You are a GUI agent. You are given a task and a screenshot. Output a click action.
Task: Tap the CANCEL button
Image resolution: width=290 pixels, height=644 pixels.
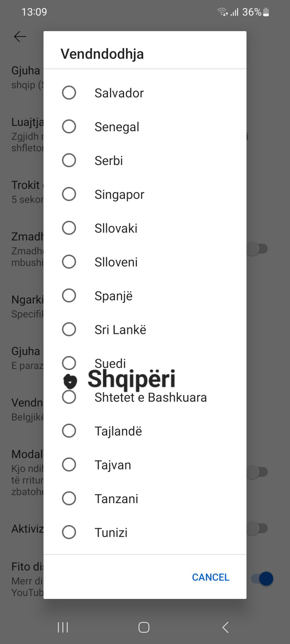pyautogui.click(x=210, y=577)
